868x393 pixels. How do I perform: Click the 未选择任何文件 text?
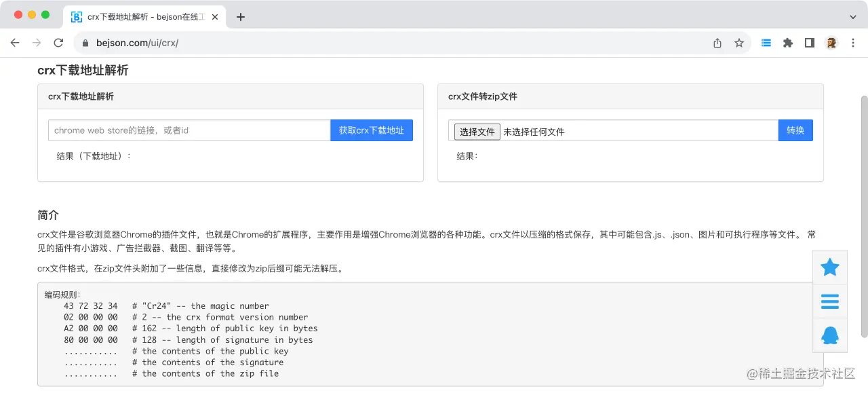pos(534,132)
